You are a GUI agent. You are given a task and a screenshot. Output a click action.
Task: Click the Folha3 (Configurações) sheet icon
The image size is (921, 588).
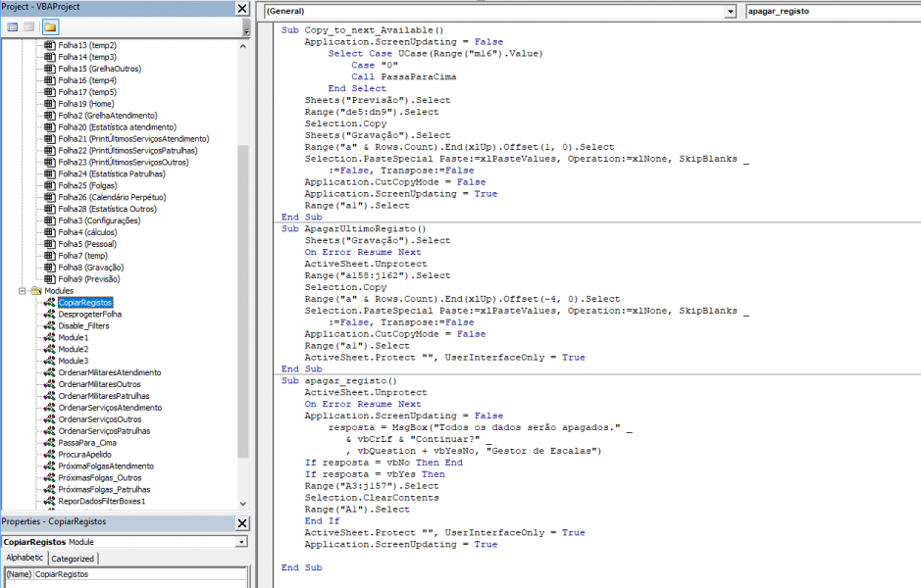[x=49, y=220]
